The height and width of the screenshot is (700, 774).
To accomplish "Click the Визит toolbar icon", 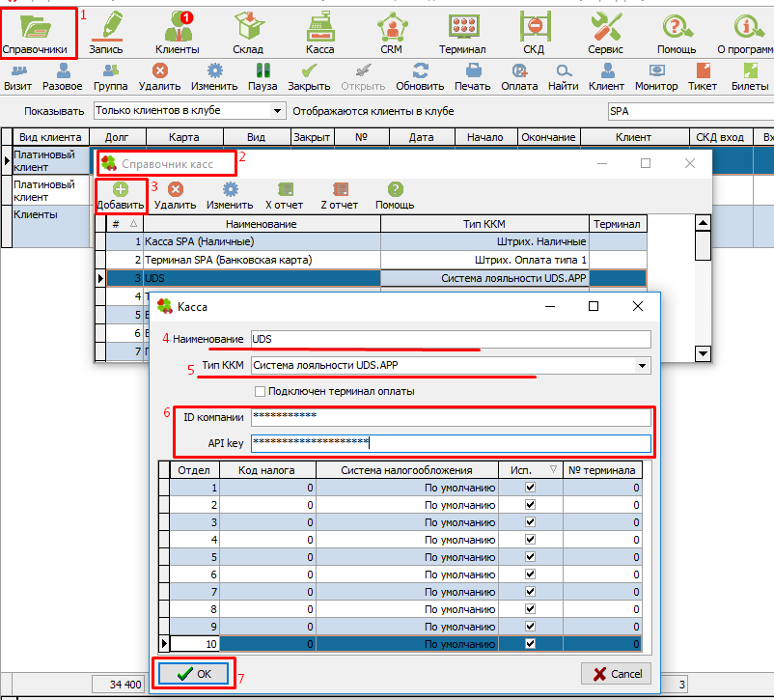I will [18, 77].
